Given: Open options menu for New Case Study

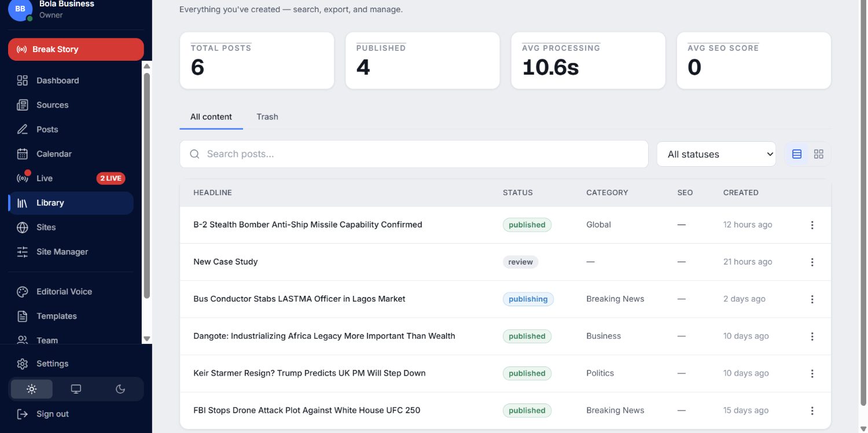Looking at the screenshot, I should click(812, 262).
